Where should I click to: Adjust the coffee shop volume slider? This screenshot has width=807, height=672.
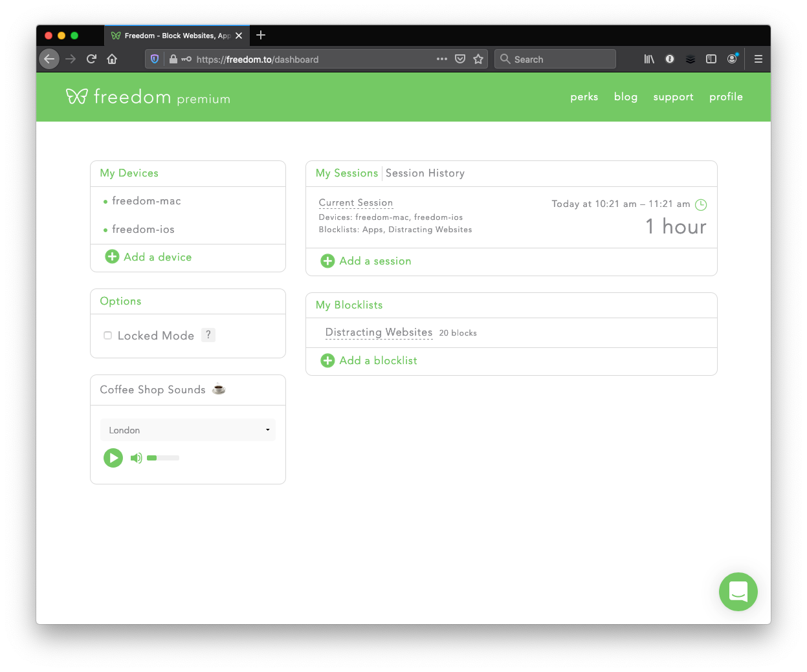(163, 458)
